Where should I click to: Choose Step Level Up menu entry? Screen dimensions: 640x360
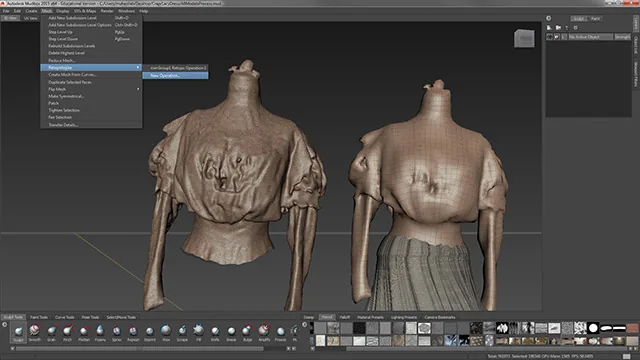tap(91, 32)
